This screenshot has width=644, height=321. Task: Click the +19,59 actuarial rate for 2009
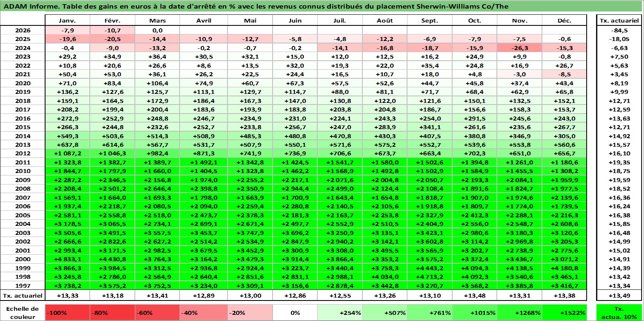tap(619, 180)
